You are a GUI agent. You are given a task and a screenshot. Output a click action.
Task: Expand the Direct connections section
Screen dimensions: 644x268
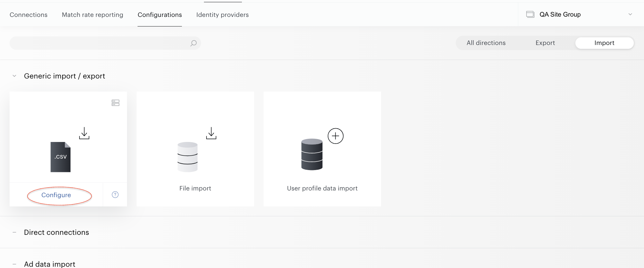pyautogui.click(x=14, y=232)
